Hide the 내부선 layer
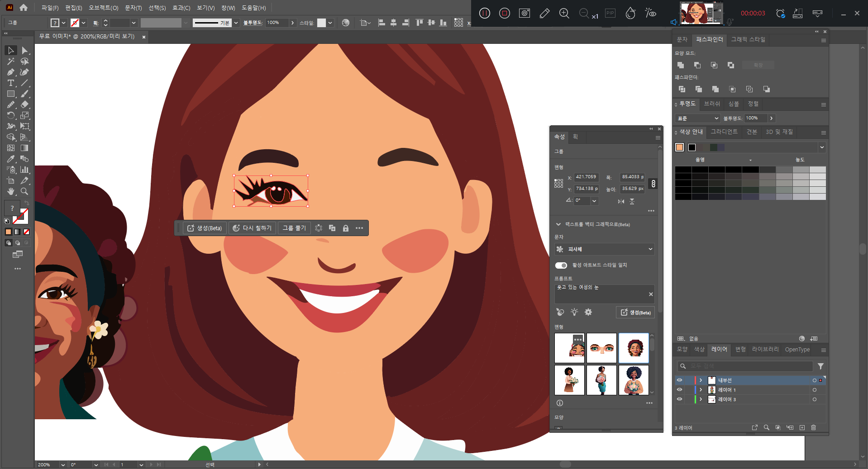The height and width of the screenshot is (469, 868). click(679, 380)
